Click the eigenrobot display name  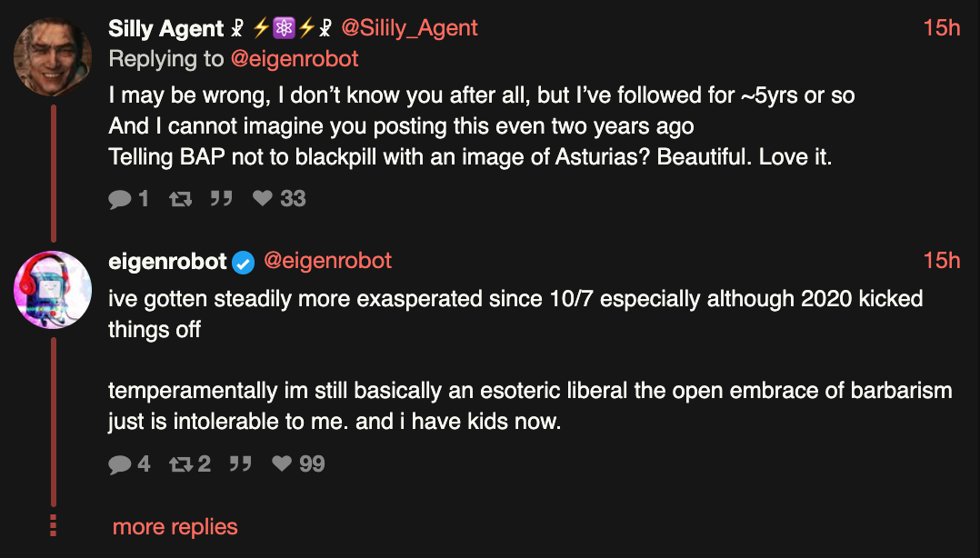(166, 262)
